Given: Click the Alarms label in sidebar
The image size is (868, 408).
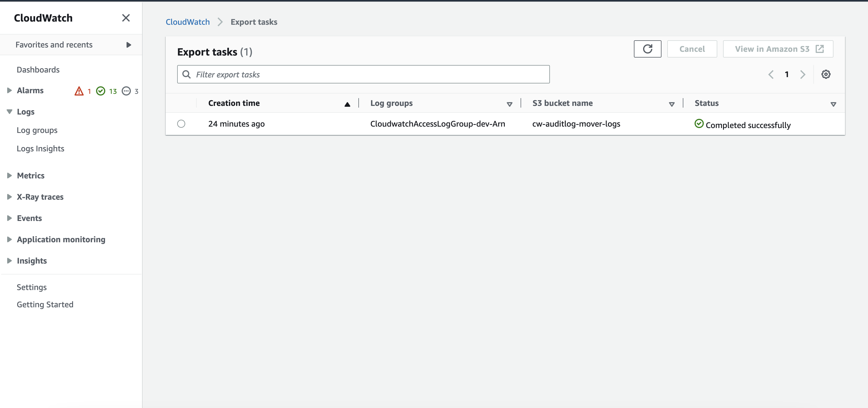Looking at the screenshot, I should click(x=30, y=90).
